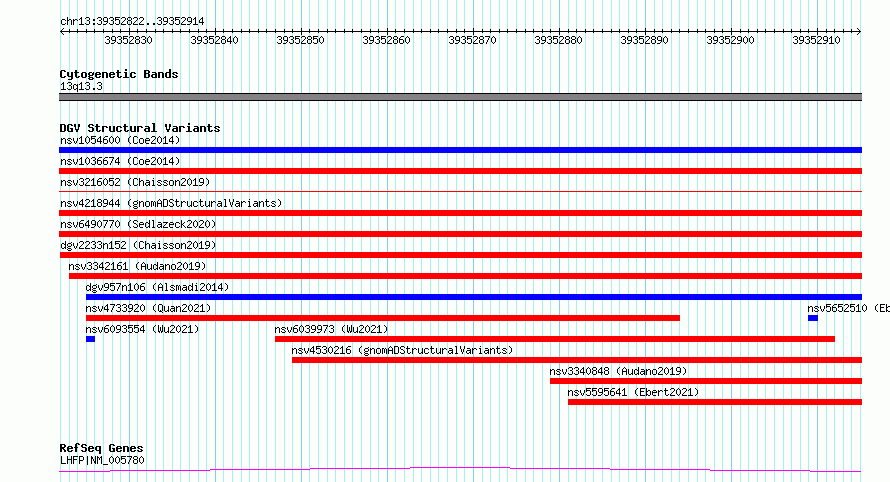Open nsv5595641 (Ebert2021) label

[633, 392]
